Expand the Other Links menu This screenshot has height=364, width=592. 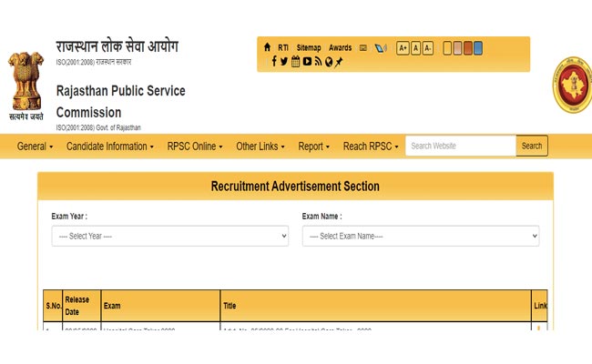[260, 147]
